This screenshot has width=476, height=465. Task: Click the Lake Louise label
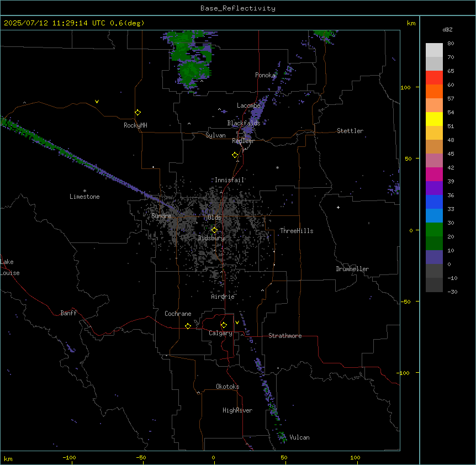coord(9,267)
